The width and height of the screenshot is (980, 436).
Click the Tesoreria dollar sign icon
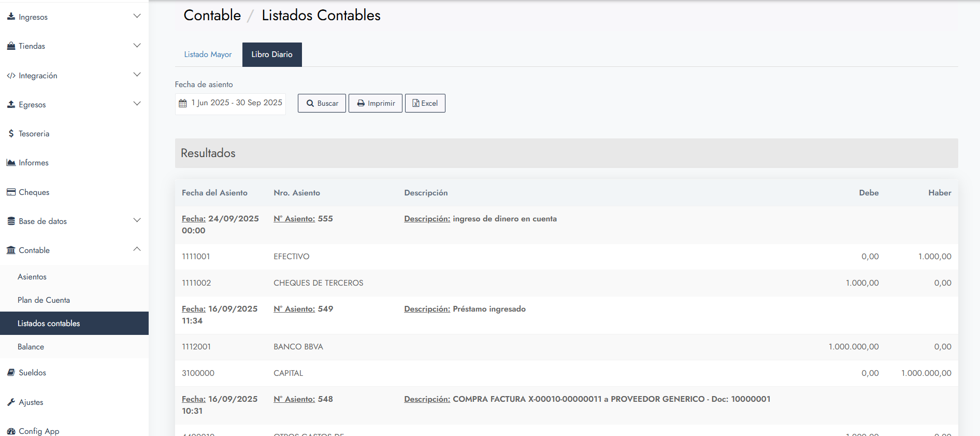[11, 134]
